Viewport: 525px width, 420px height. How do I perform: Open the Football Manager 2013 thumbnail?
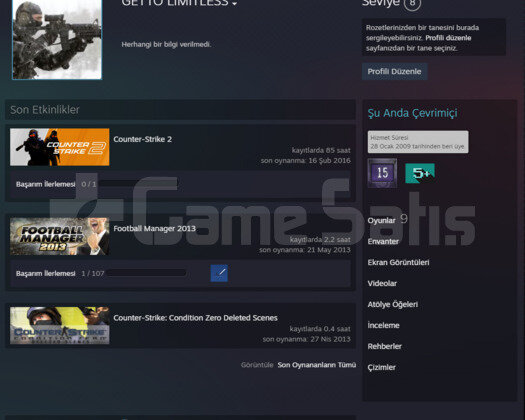click(x=60, y=236)
